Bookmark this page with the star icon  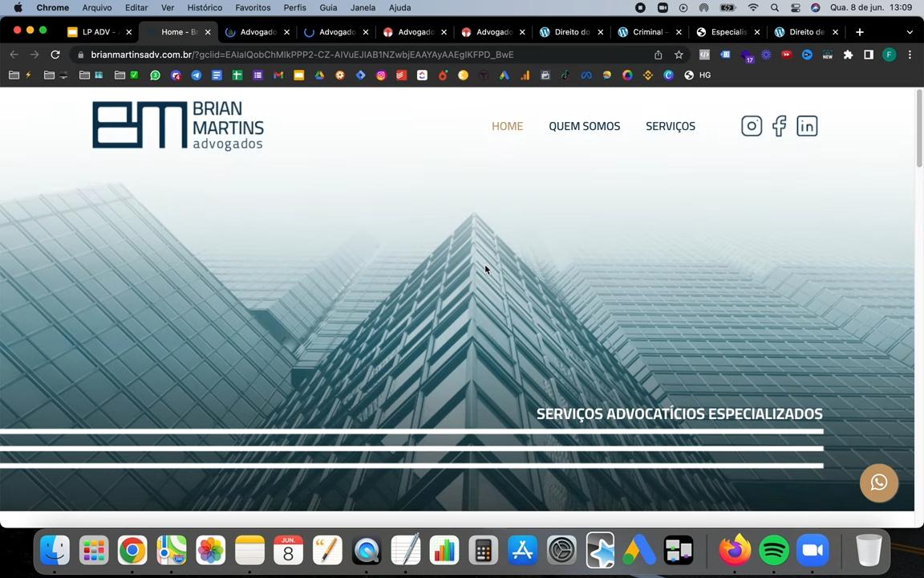click(679, 55)
